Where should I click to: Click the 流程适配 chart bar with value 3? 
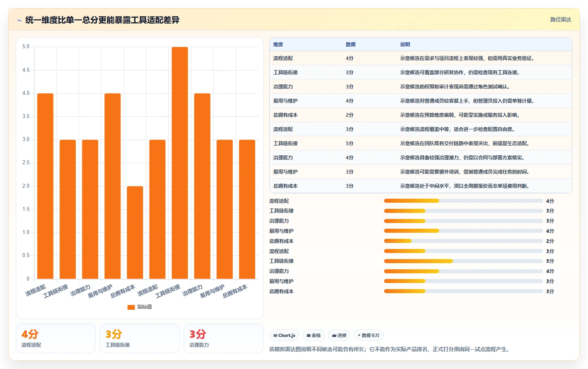pos(157,209)
